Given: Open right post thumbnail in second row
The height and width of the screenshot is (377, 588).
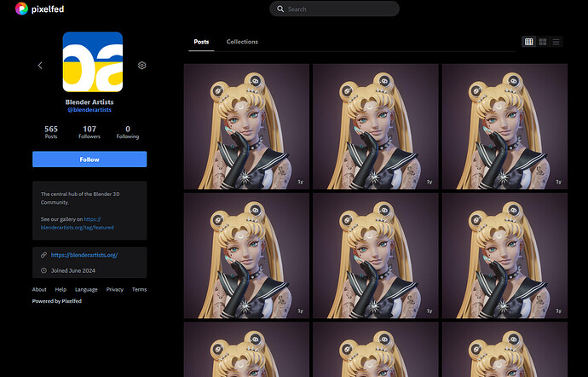Looking at the screenshot, I should (x=504, y=256).
